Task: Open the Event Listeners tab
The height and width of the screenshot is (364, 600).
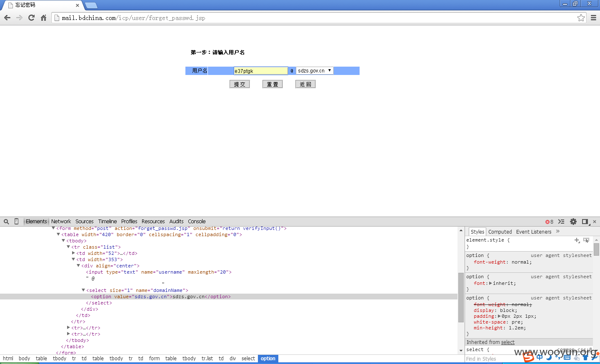Action: point(534,232)
